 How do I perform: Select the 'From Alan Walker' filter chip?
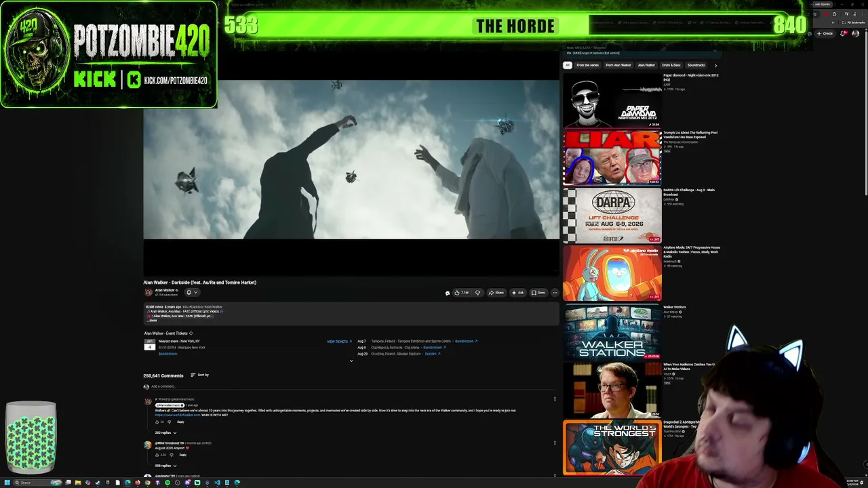coord(618,65)
